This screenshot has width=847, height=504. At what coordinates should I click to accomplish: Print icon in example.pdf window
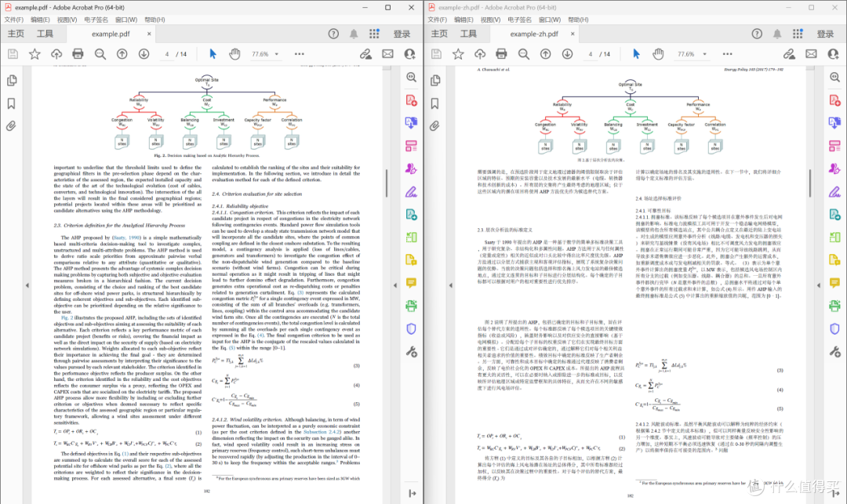78,54
